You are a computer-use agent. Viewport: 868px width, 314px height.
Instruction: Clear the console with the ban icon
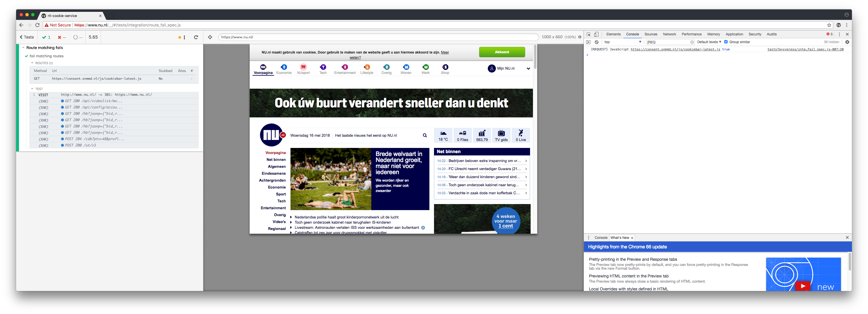596,42
